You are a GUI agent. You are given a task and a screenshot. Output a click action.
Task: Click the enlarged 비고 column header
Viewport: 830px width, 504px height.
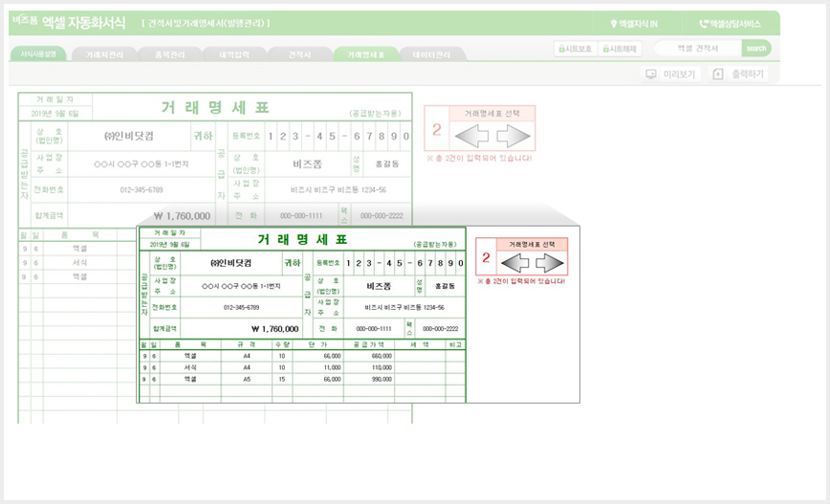pos(455,344)
